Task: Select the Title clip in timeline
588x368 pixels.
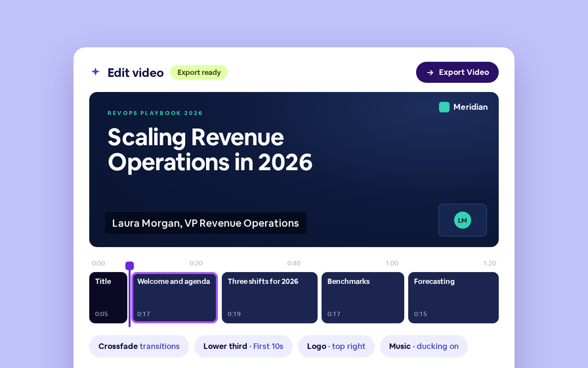Action: (x=108, y=298)
